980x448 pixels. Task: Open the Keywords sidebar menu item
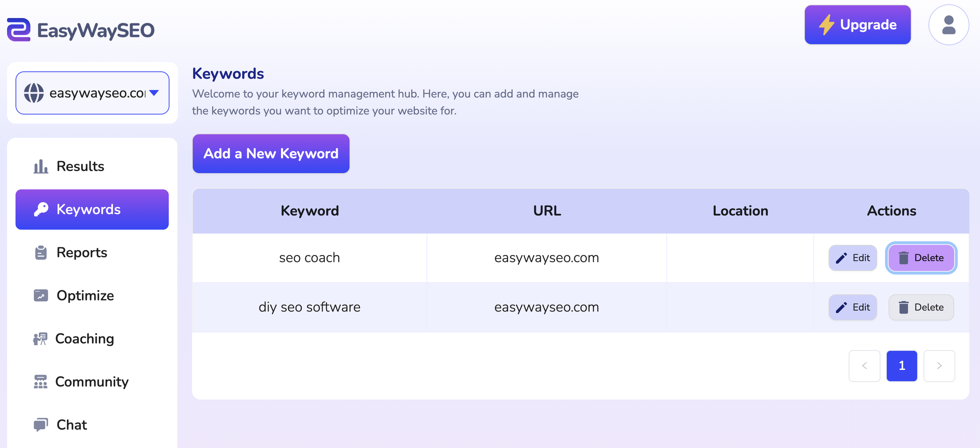(x=92, y=209)
